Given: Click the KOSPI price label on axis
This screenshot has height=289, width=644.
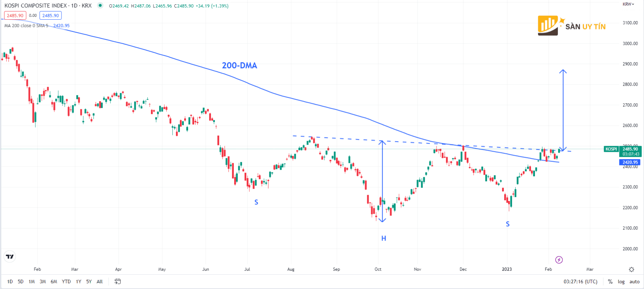Looking at the screenshot, I should point(611,149).
